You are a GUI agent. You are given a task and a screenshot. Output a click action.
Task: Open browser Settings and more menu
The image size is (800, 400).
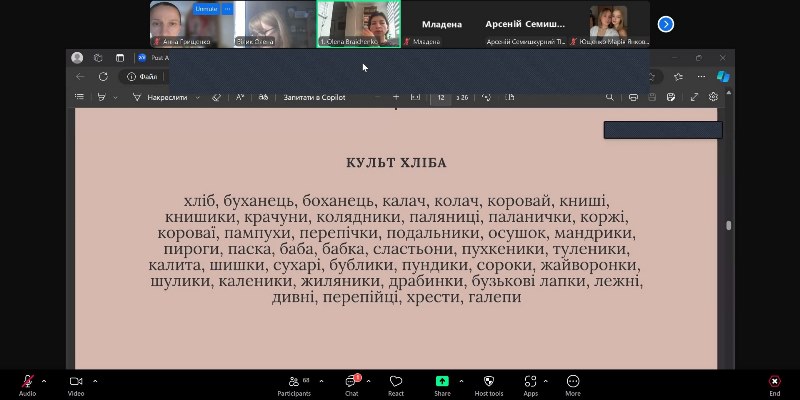tap(702, 77)
